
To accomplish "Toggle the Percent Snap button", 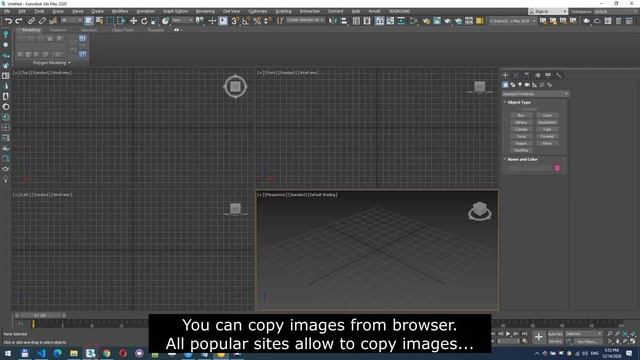I will [x=257, y=21].
